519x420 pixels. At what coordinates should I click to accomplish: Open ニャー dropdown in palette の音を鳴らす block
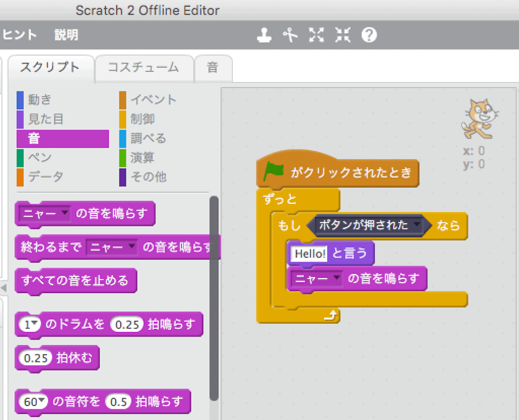tap(45, 214)
